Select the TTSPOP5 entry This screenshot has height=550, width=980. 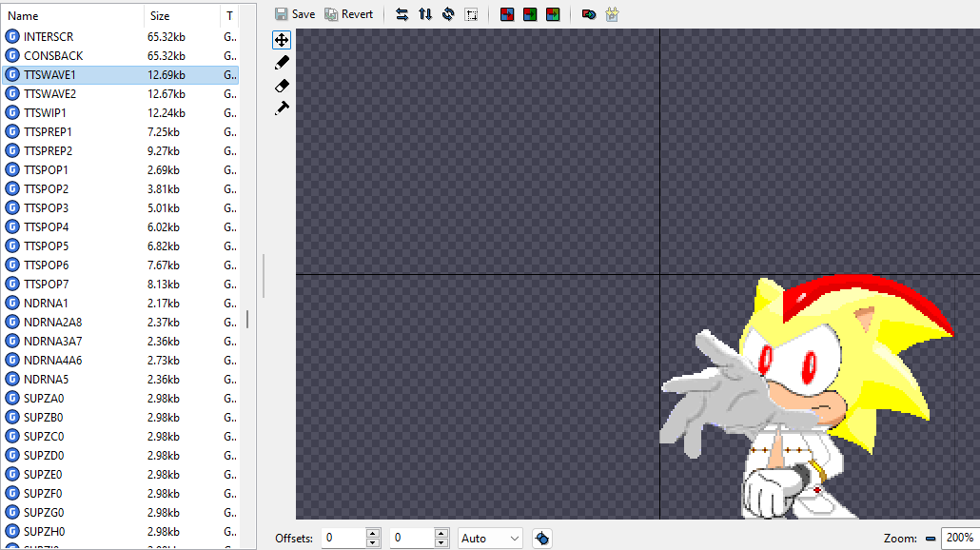(121, 246)
